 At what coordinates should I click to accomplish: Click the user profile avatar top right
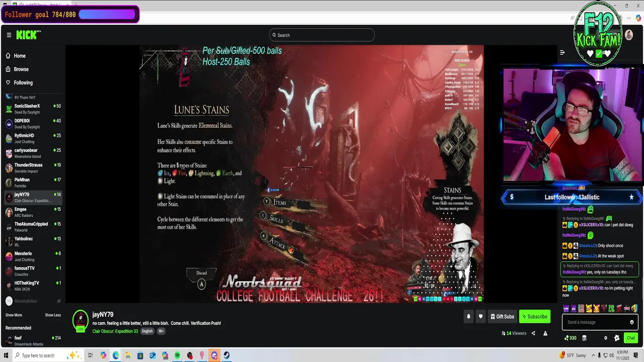(629, 35)
